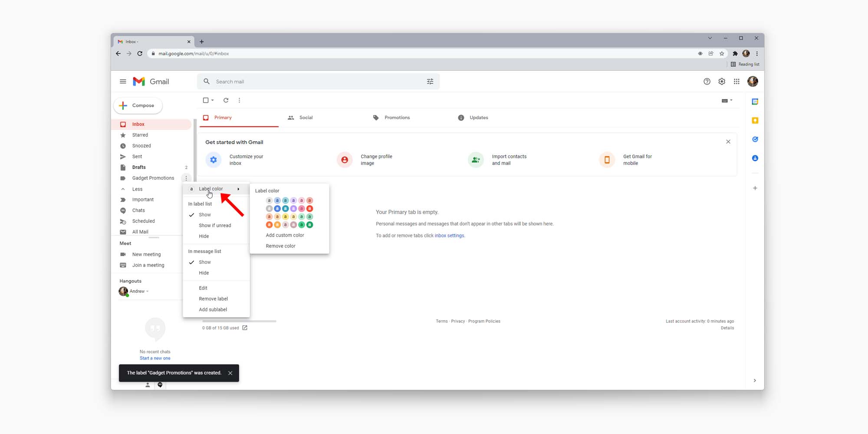Pick the bright red label color swatch
This screenshot has height=434, width=868.
click(x=310, y=209)
